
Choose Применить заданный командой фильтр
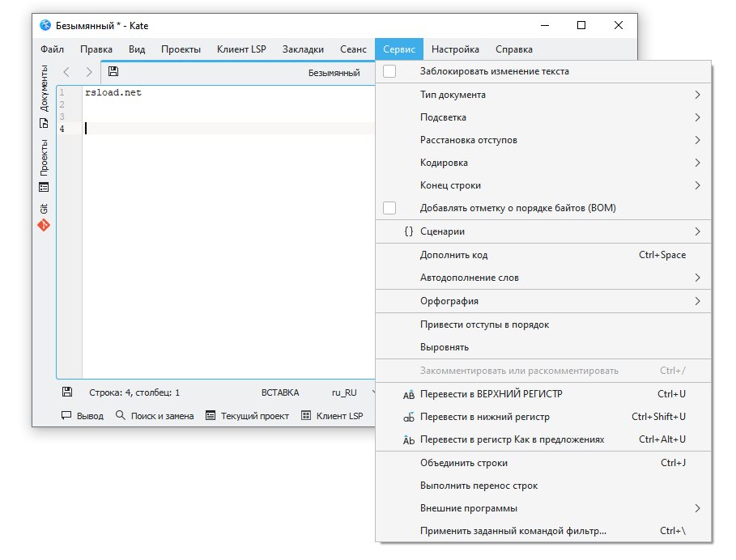543,531
